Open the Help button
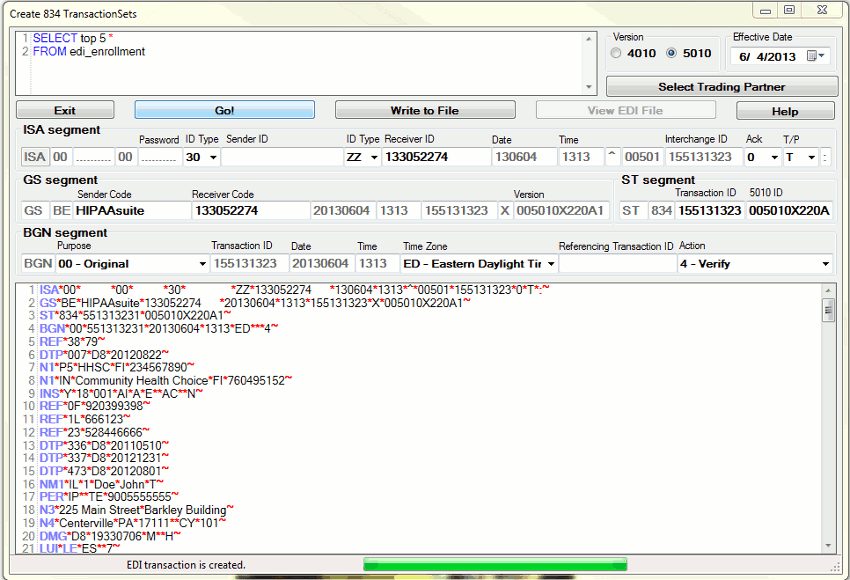Screen dimensions: 850x580 (785, 111)
